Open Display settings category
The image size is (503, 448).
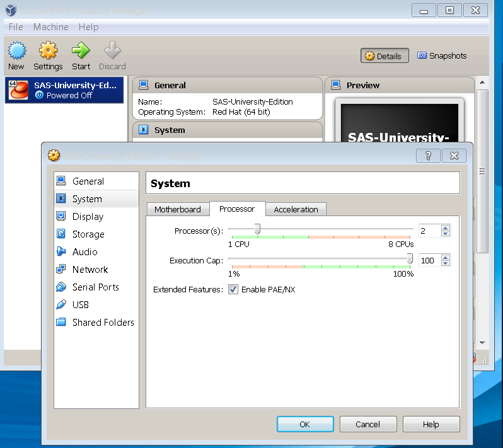coord(96,217)
